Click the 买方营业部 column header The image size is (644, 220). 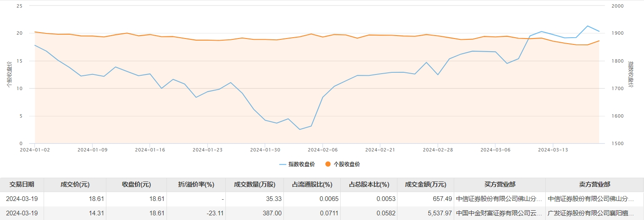(500, 184)
